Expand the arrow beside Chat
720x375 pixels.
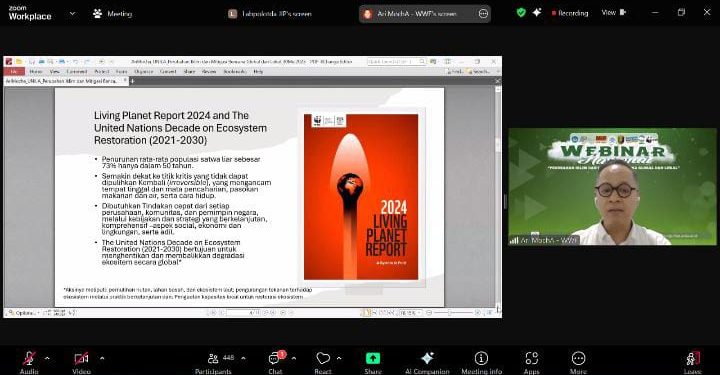[294, 358]
